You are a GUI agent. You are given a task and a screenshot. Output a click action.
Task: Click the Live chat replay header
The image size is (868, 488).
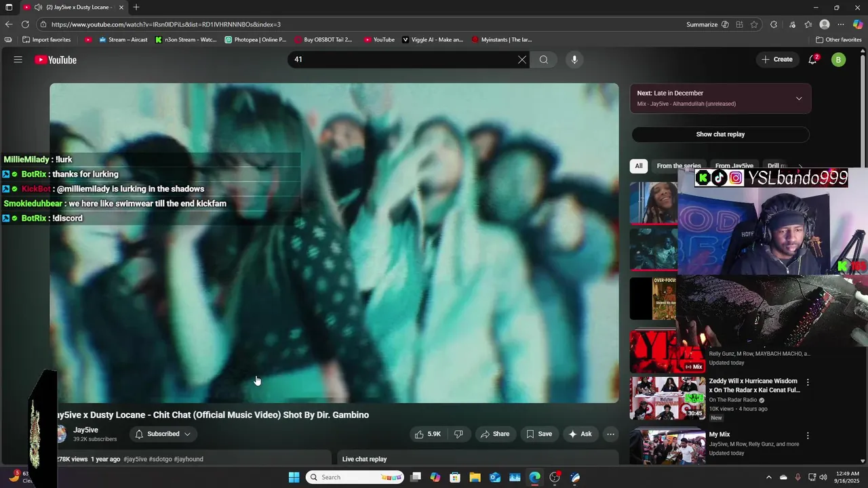pos(365,459)
